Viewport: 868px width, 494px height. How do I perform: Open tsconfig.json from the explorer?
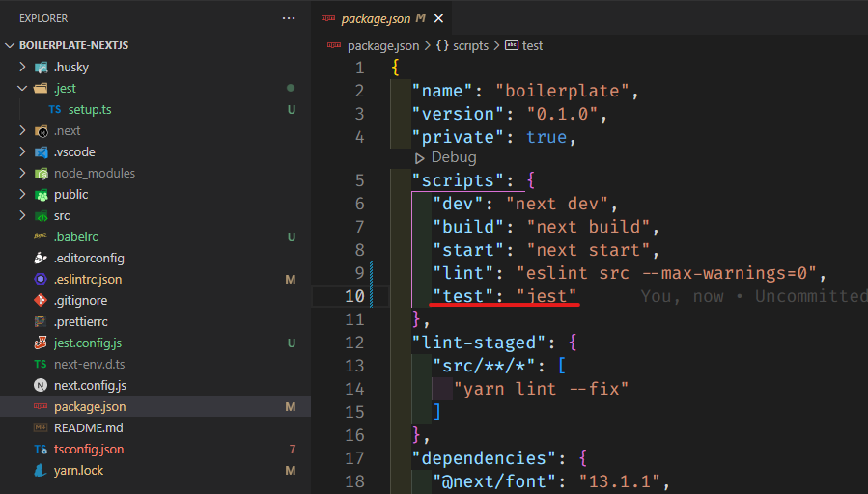(89, 450)
